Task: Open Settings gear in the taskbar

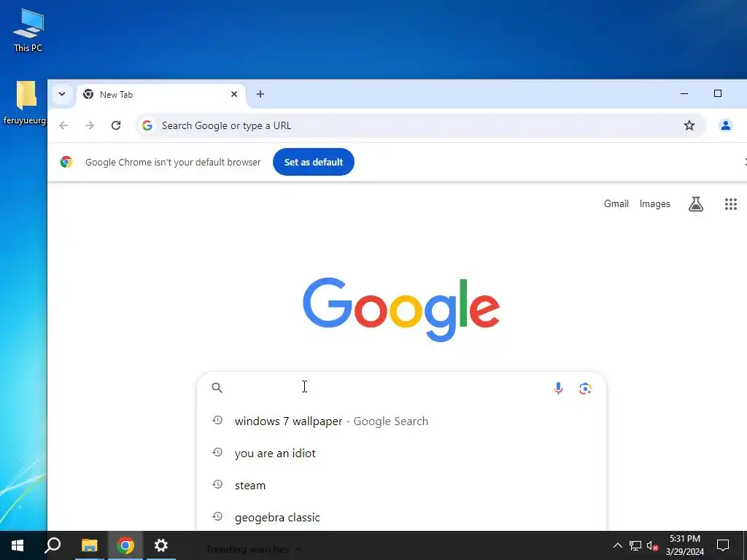Action: 161,545
